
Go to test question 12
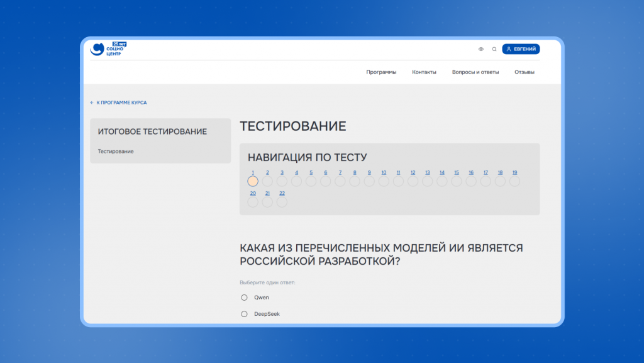[x=413, y=172]
